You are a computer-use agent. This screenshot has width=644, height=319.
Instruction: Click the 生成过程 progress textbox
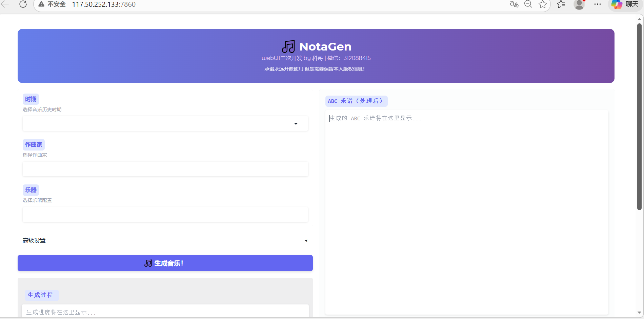click(165, 312)
